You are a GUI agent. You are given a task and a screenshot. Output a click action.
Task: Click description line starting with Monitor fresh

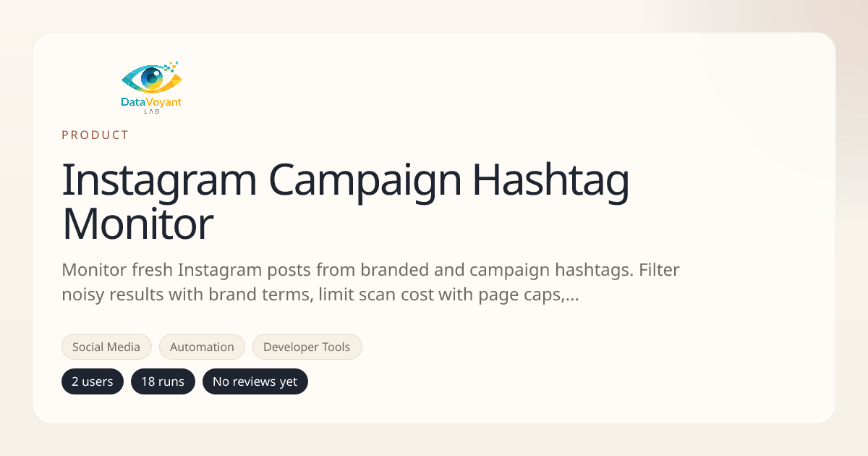coord(370,270)
